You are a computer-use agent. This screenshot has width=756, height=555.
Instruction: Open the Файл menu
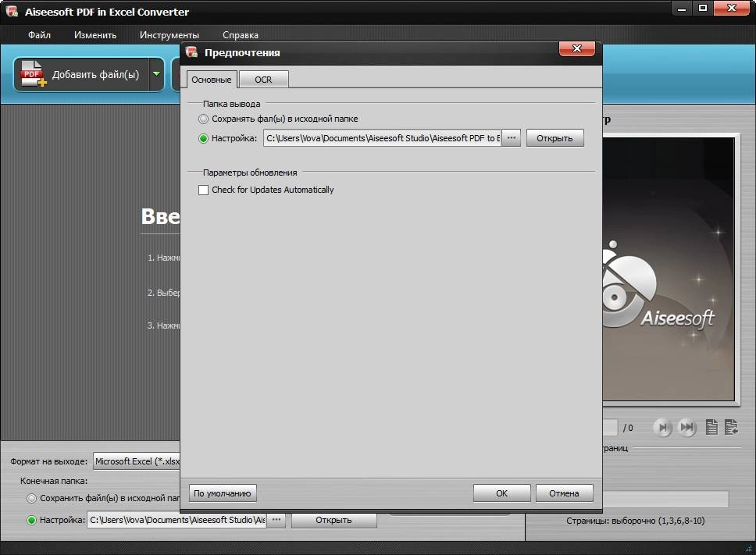click(x=39, y=35)
